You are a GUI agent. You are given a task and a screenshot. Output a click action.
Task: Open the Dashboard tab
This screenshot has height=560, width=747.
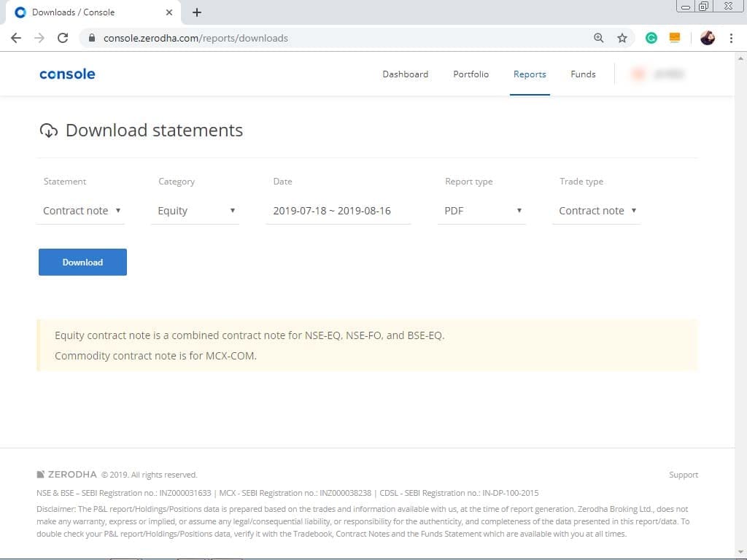pyautogui.click(x=406, y=74)
